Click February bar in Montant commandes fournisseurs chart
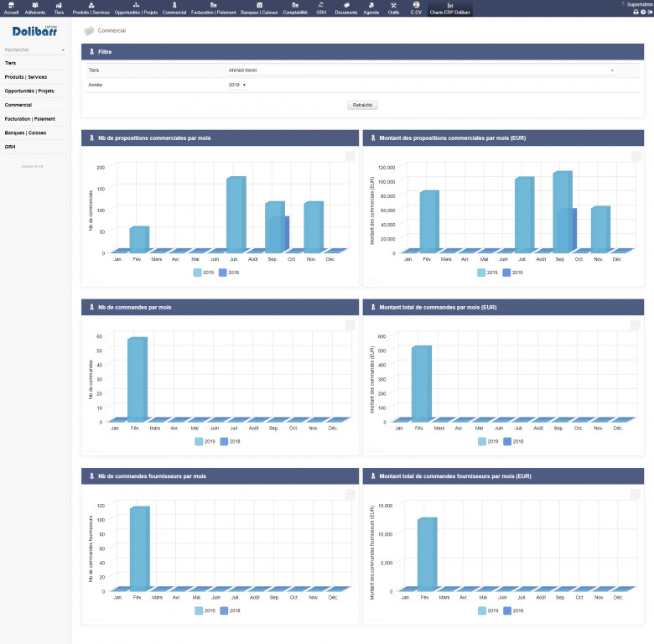This screenshot has height=644, width=654. [x=427, y=553]
